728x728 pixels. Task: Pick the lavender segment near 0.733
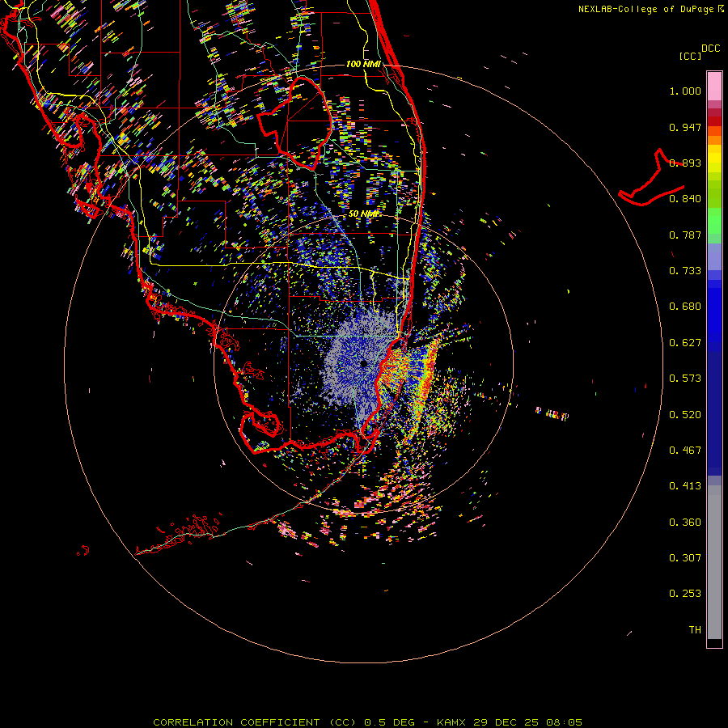coord(714,256)
